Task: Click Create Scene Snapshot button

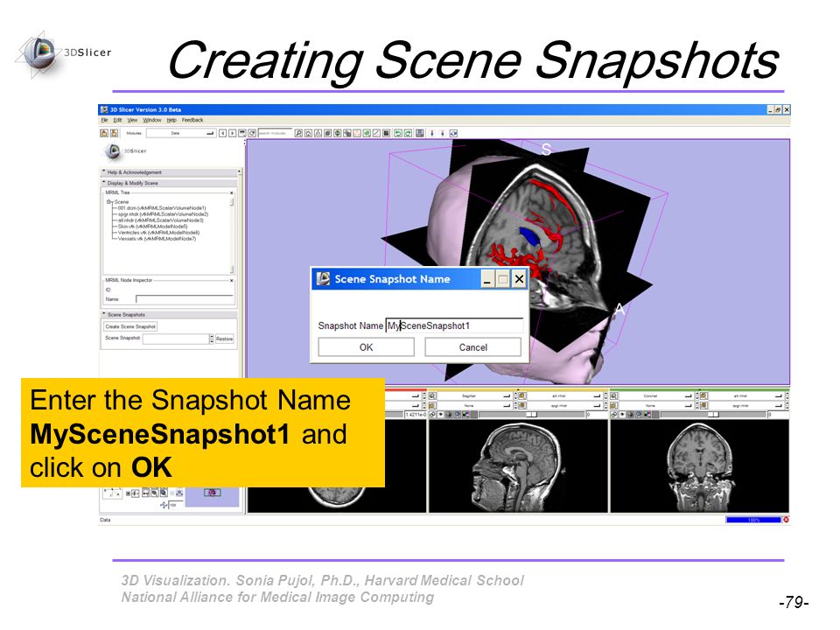Action: point(130,326)
